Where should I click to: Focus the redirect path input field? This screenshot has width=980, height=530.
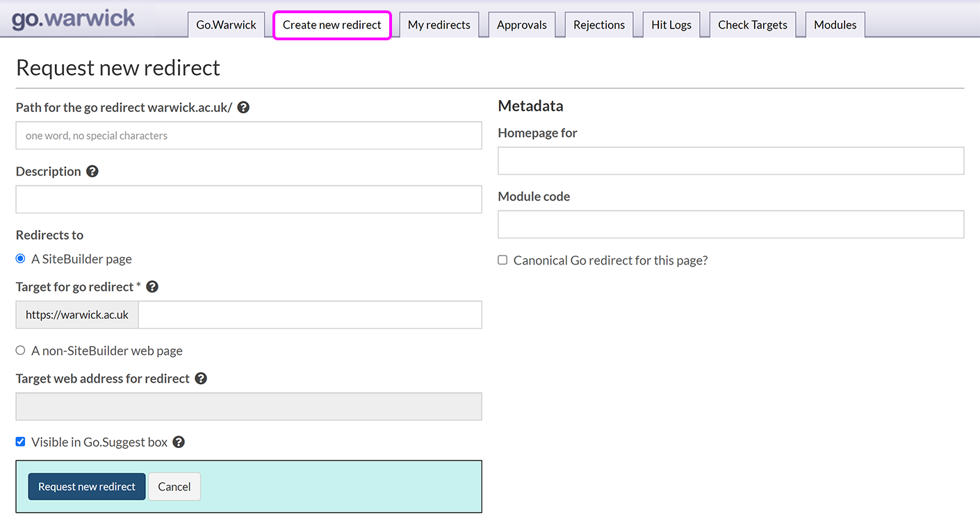coord(248,135)
